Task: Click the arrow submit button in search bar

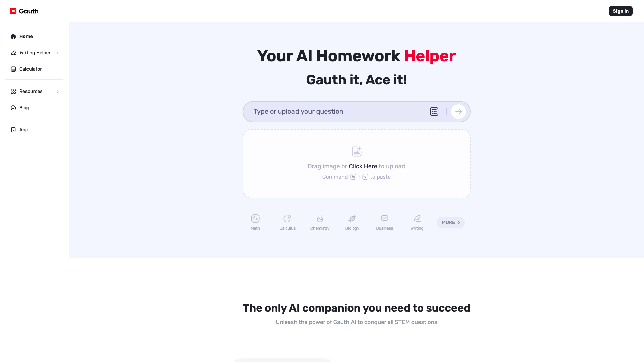Action: pyautogui.click(x=459, y=111)
